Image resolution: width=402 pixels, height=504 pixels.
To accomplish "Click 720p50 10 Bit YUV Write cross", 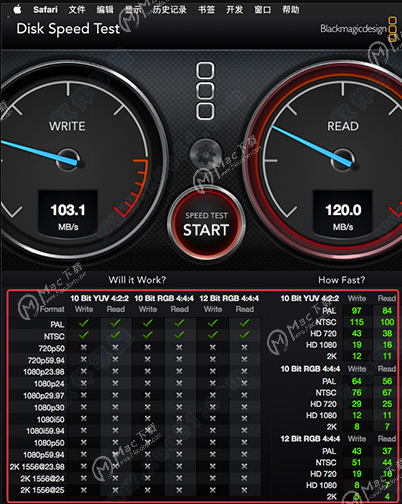I will 84,347.
